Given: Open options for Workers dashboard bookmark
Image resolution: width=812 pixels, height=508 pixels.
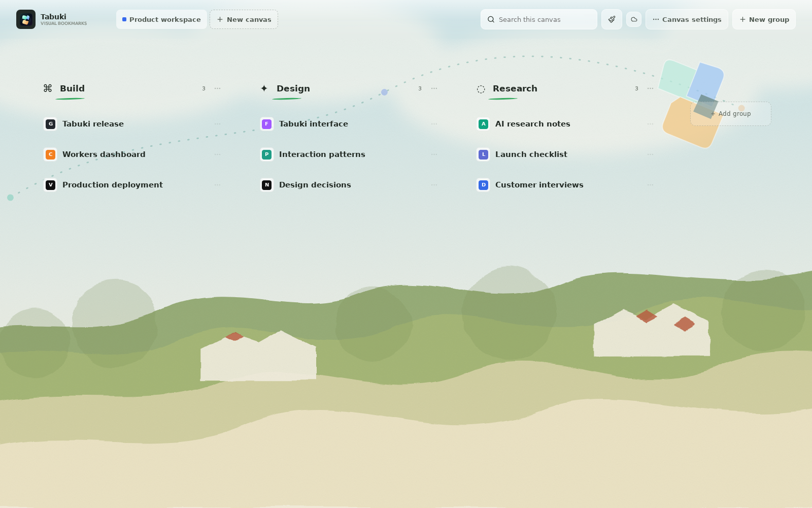Looking at the screenshot, I should coord(218,154).
